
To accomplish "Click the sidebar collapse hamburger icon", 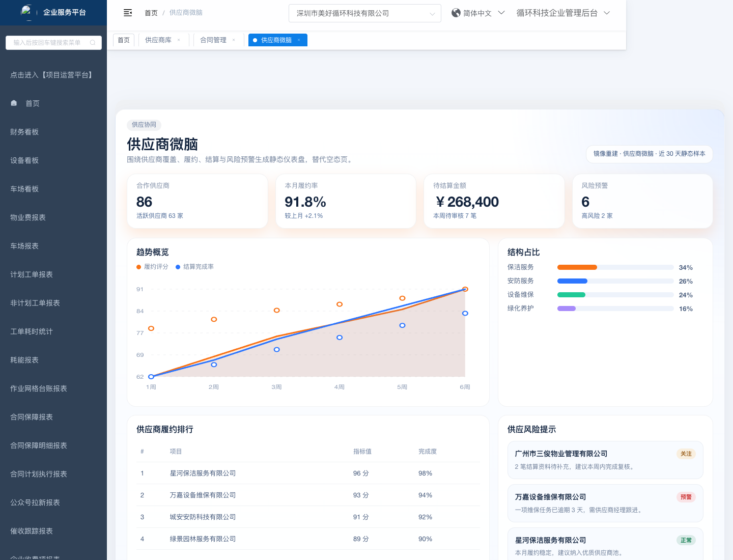I will (128, 13).
